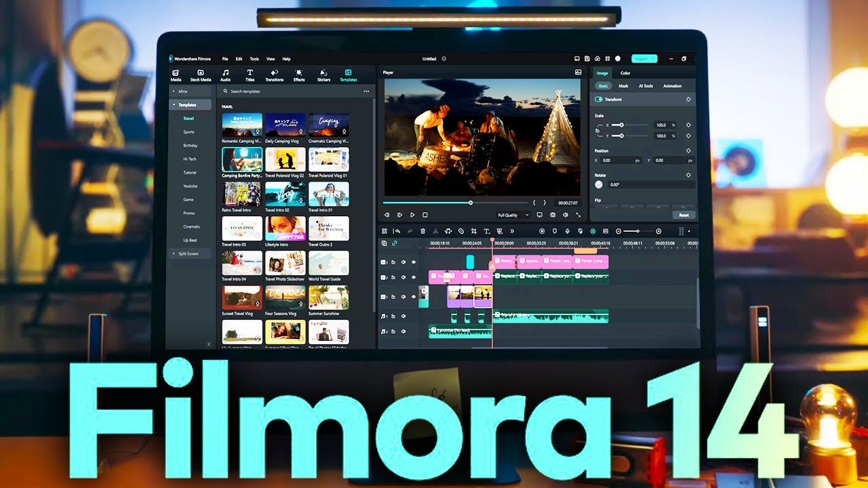Open the Media panel
Viewport: 868px width, 488px height.
[176, 75]
